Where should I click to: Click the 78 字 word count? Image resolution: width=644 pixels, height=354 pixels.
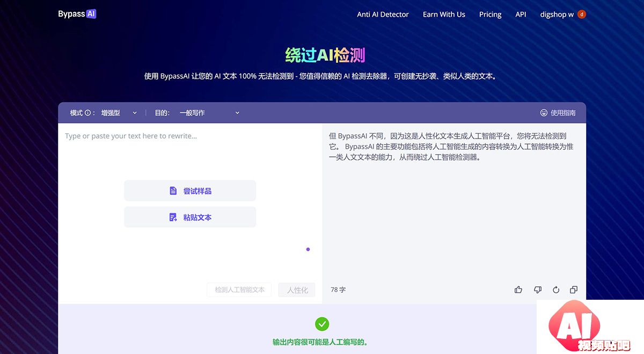click(338, 290)
